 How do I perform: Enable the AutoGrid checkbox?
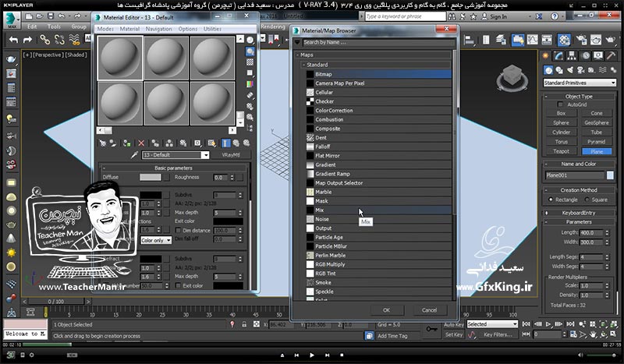(x=560, y=104)
